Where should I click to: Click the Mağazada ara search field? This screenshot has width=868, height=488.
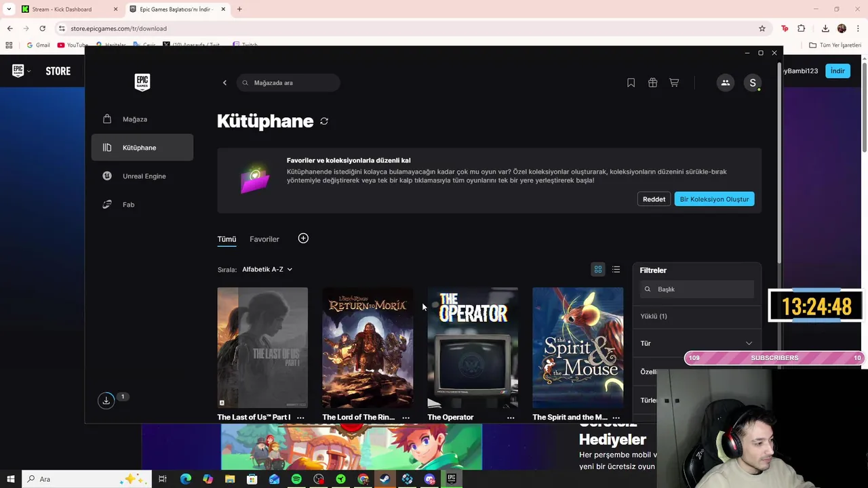pyautogui.click(x=288, y=83)
